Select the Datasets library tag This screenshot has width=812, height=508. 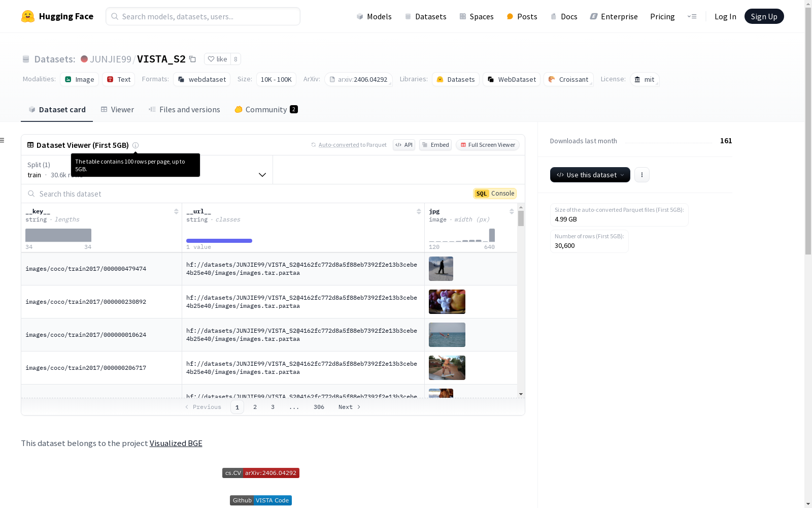[456, 79]
